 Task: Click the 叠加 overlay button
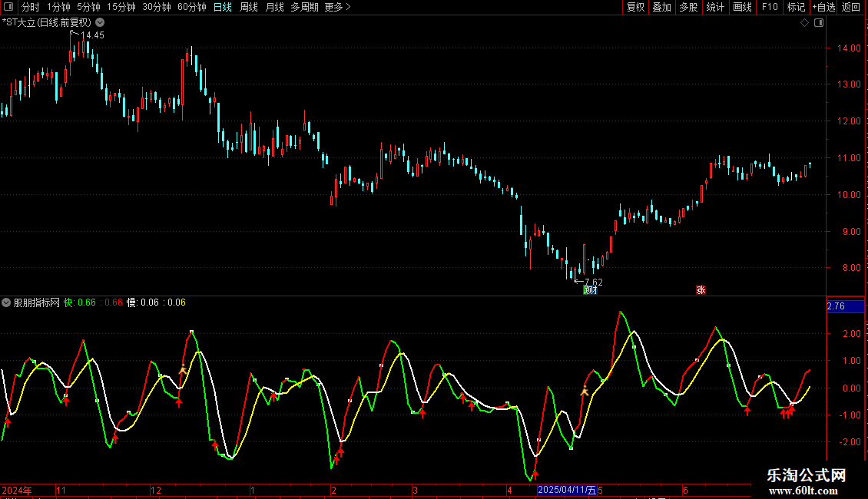pyautogui.click(x=661, y=7)
